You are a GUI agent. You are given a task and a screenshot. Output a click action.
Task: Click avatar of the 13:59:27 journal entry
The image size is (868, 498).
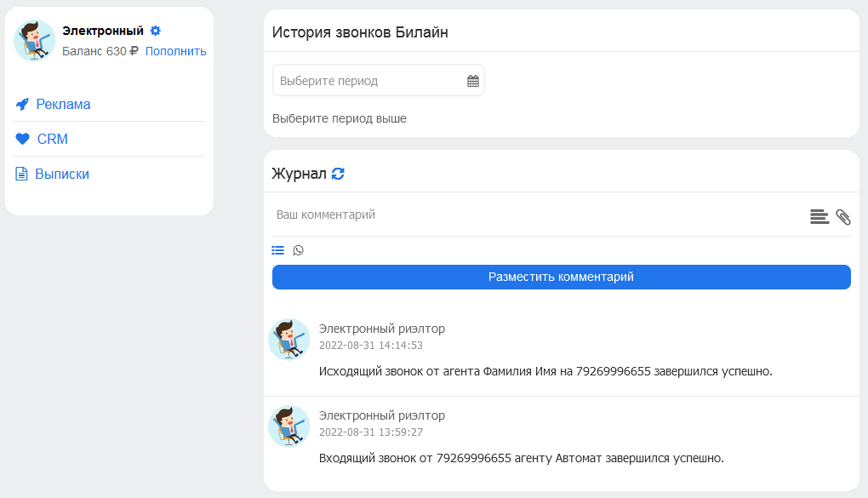289,426
